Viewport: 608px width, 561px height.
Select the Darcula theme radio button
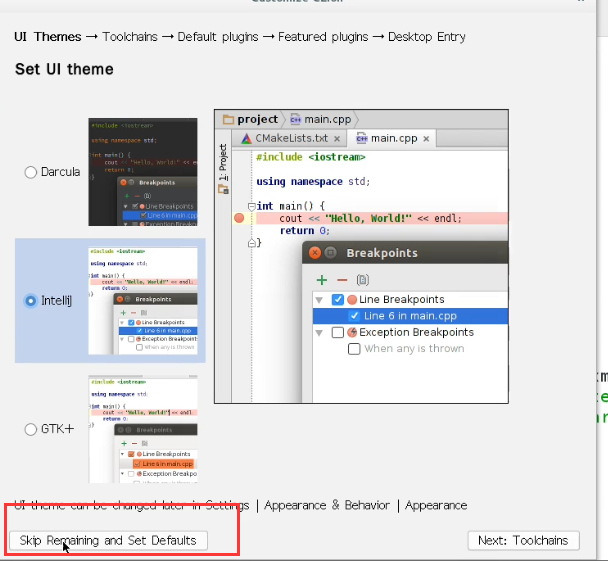click(31, 172)
